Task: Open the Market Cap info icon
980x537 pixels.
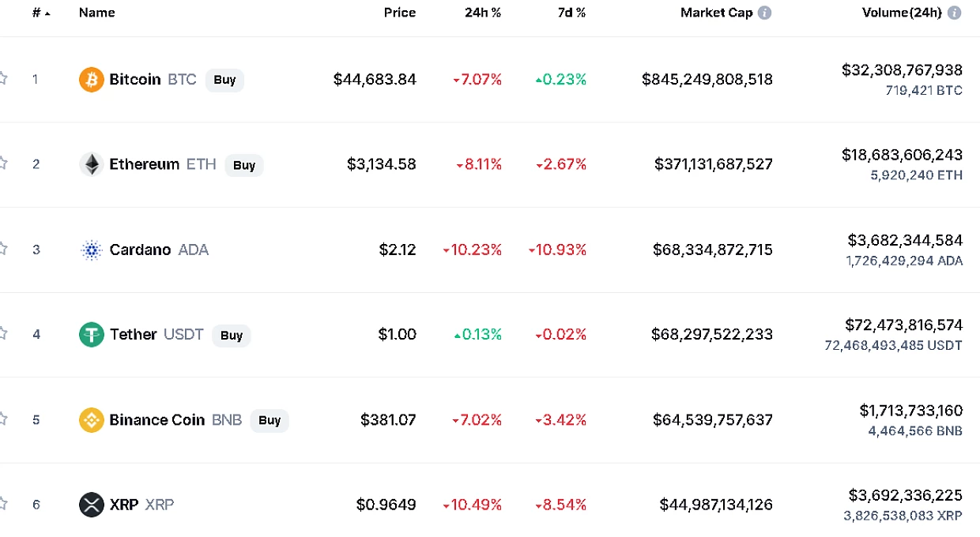Action: pyautogui.click(x=764, y=13)
